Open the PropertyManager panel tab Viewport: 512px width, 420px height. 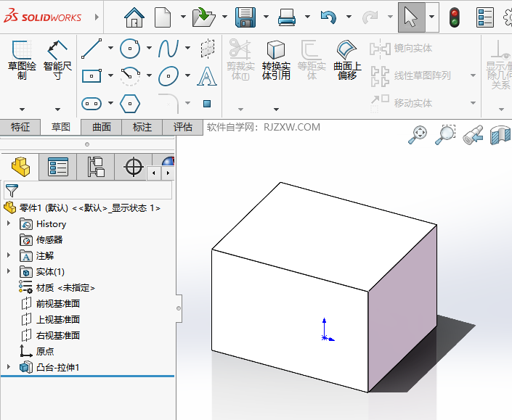tap(58, 167)
